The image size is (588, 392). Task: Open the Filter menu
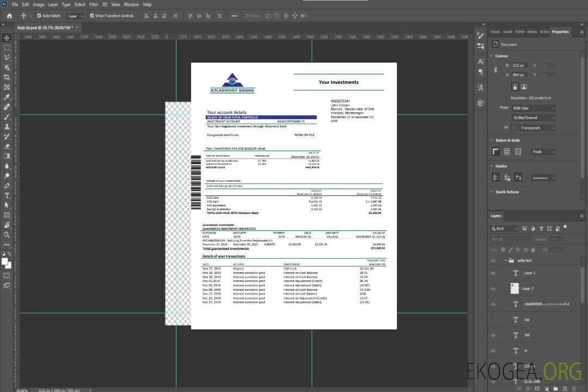coord(94,4)
